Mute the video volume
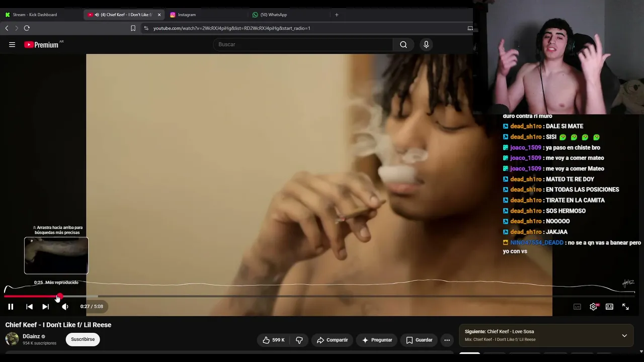Viewport: 644px width, 362px height. coord(65,307)
